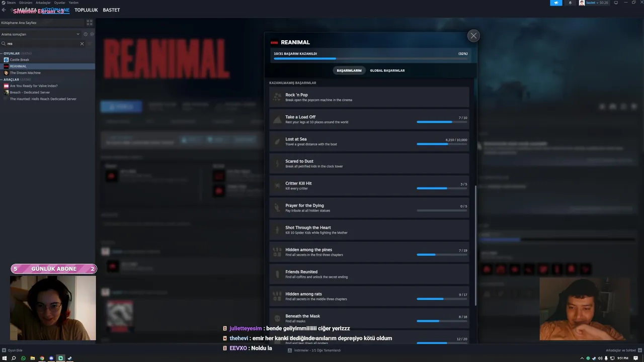Click the Friends Reunited achievement icon
Viewport: 644px width, 362px height.
[x=277, y=274]
